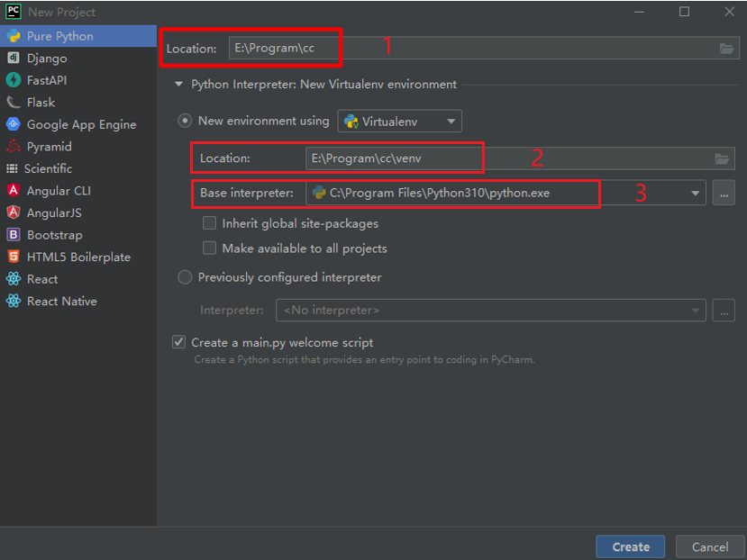Select Google App Engine project type
This screenshot has width=747, height=560.
(x=78, y=124)
